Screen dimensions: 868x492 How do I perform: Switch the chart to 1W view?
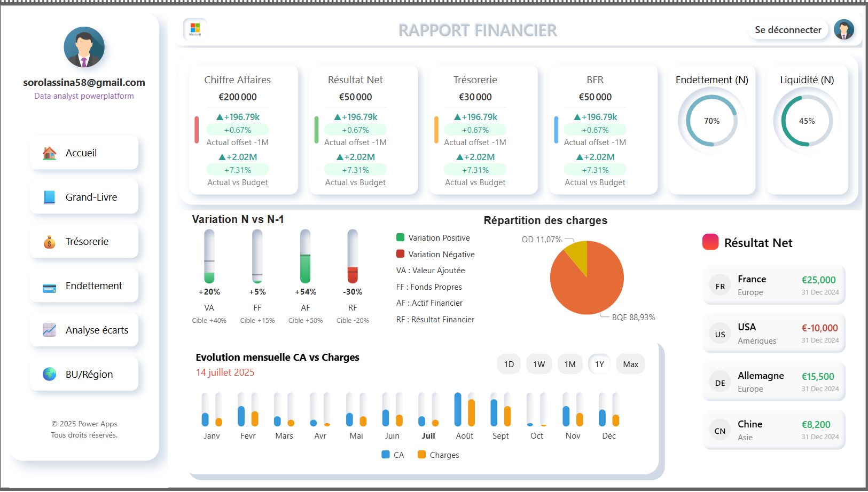click(539, 364)
